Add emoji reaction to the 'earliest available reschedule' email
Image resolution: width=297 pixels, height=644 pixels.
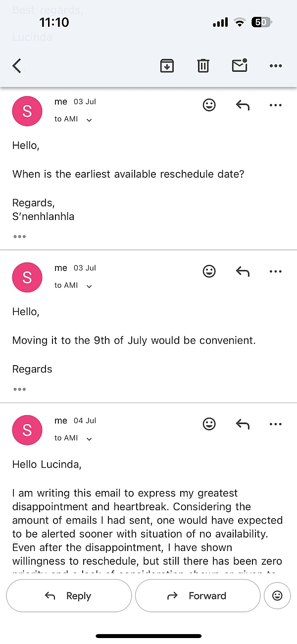pos(209,105)
